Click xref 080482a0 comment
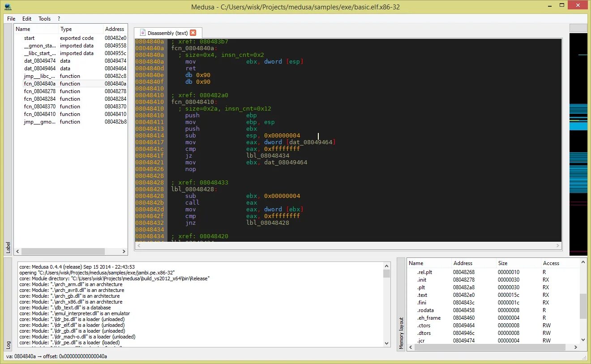Image resolution: width=591 pixels, height=364 pixels. [200, 95]
